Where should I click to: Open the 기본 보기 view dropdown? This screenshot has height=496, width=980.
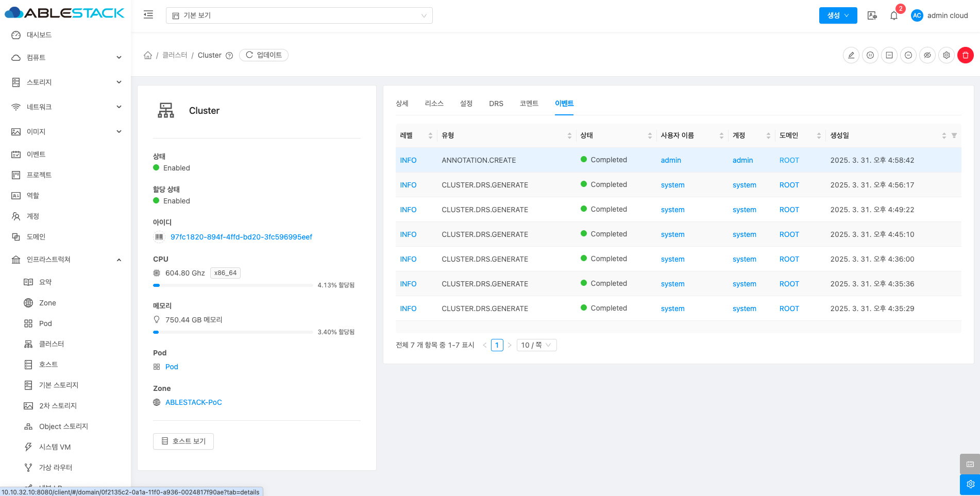(x=299, y=15)
